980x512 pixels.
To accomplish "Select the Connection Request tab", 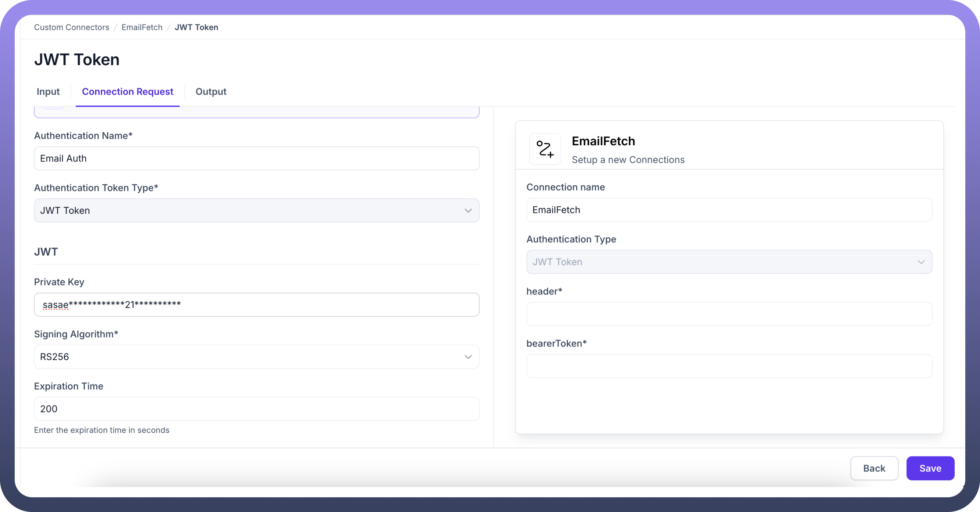I will pyautogui.click(x=127, y=92).
